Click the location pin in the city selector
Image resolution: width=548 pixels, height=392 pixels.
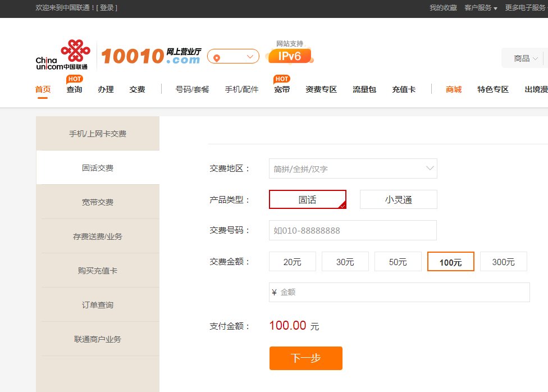218,56
